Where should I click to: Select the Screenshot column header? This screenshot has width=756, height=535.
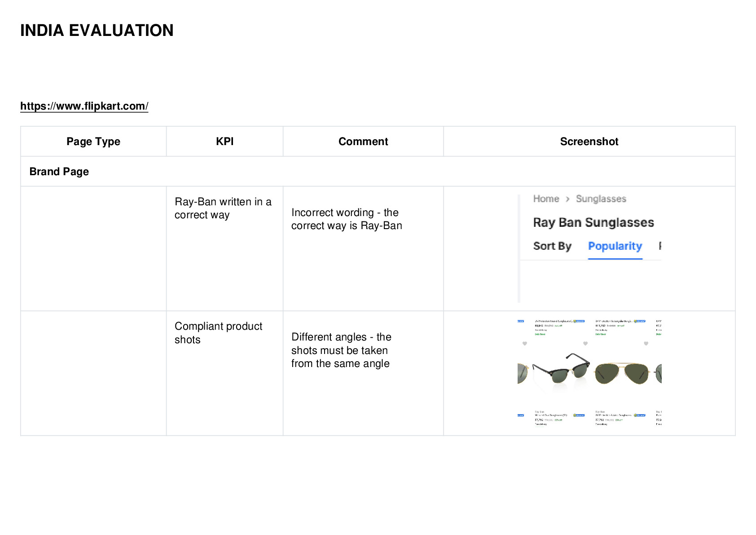coord(589,141)
